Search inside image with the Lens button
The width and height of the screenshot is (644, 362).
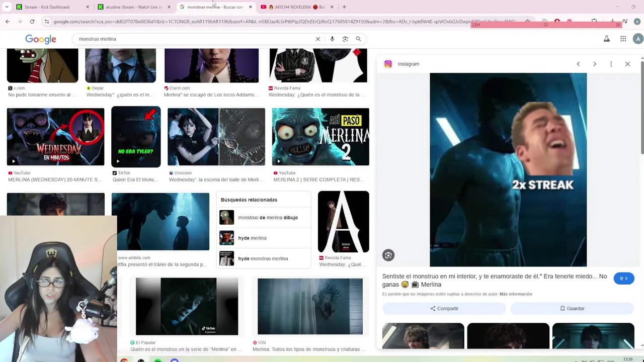click(x=388, y=255)
